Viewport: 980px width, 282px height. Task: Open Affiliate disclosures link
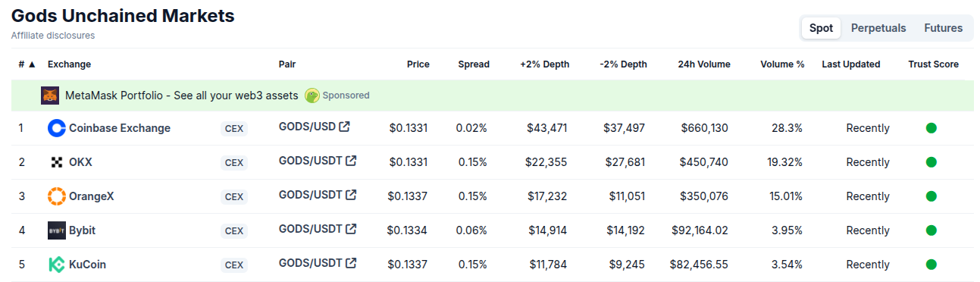pyautogui.click(x=53, y=36)
